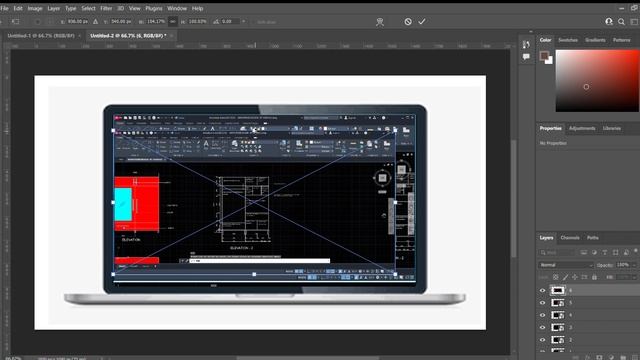Filter layers by type layer icon
This screenshot has height=360, width=640.
[605, 253]
